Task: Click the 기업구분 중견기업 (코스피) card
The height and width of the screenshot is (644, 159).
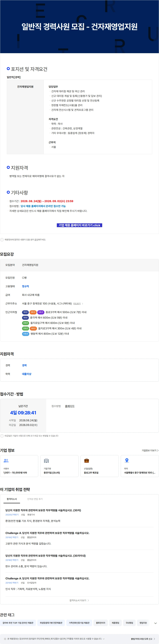Action: (59, 466)
